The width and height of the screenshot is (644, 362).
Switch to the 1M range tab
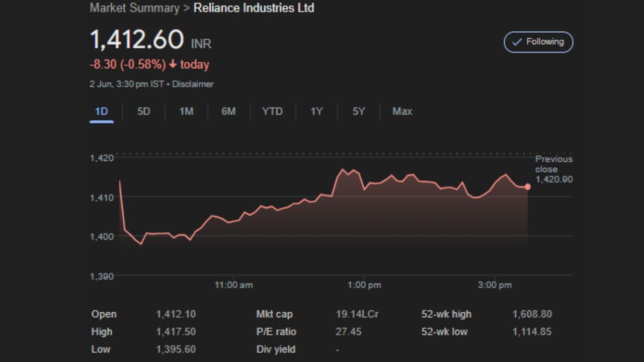[x=186, y=112]
